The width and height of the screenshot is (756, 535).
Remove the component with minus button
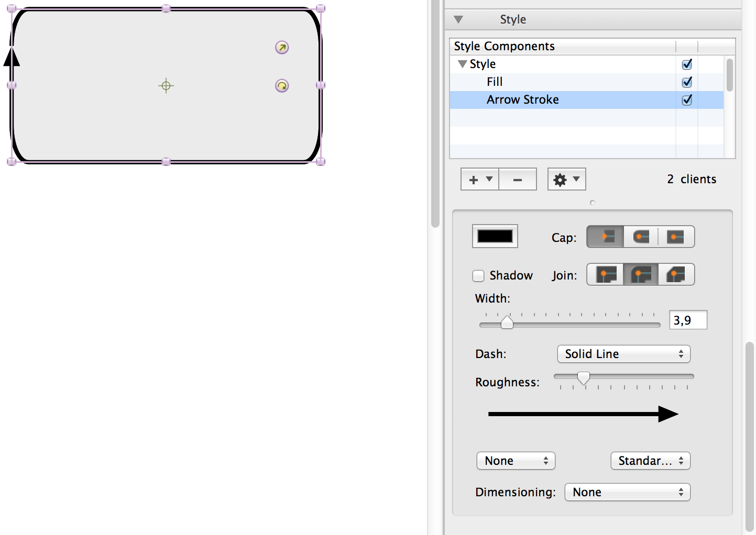[x=518, y=180]
